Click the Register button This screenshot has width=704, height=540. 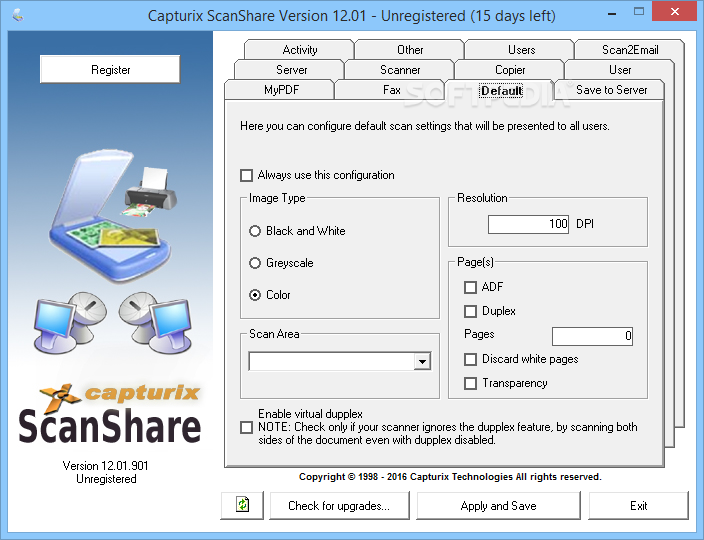coord(110,70)
